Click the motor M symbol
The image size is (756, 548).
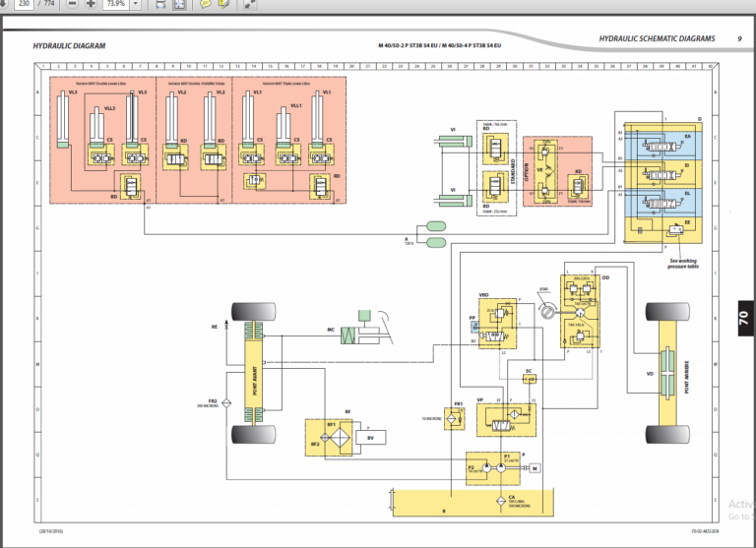click(x=535, y=468)
